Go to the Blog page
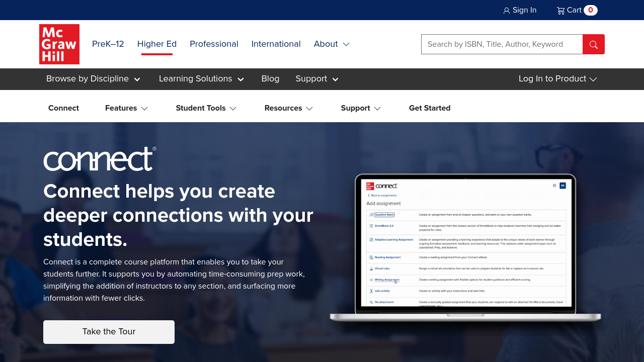The height and width of the screenshot is (362, 644). click(x=270, y=79)
